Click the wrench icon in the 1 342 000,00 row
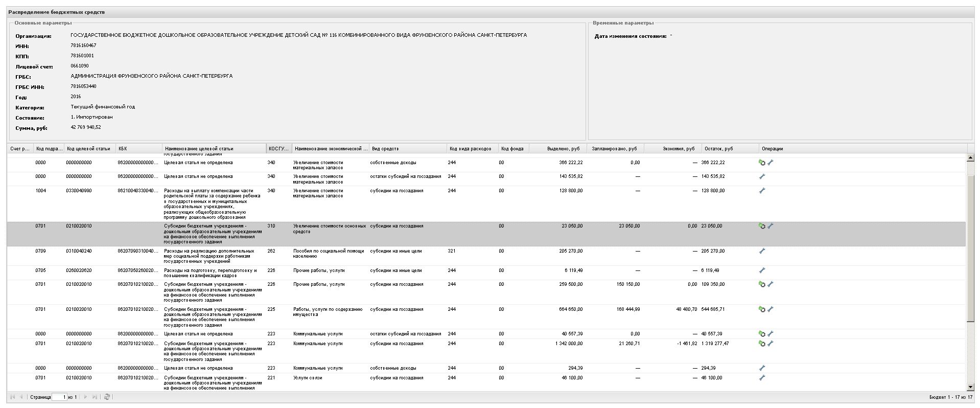The height and width of the screenshot is (408, 980). (x=771, y=344)
